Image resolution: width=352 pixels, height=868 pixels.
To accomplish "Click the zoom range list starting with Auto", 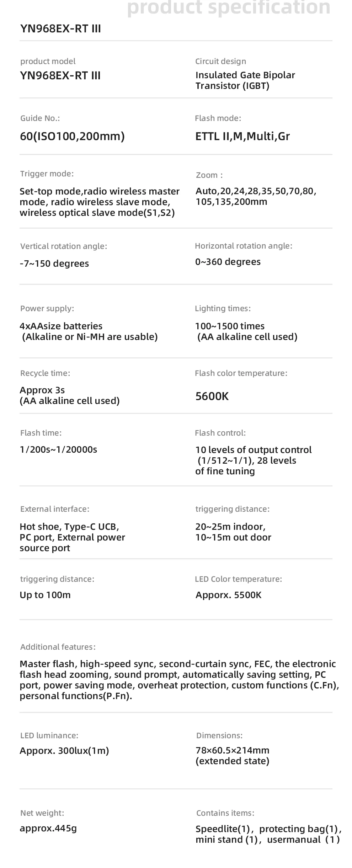I will pyautogui.click(x=256, y=196).
